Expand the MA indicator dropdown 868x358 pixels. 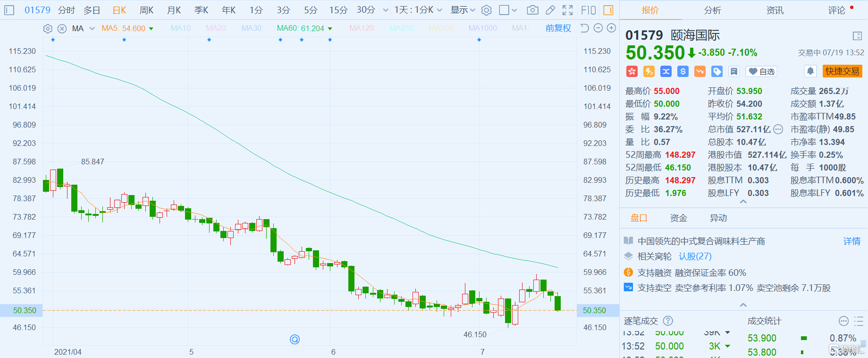92,28
